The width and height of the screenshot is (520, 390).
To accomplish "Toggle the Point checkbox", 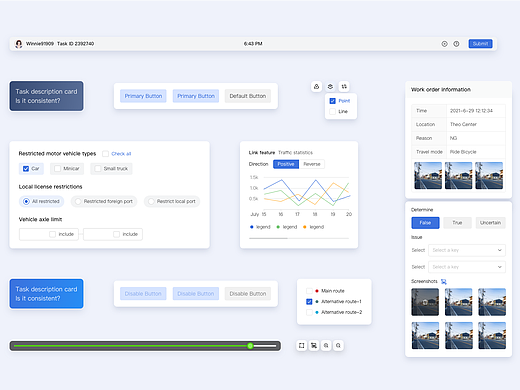I will (x=332, y=101).
